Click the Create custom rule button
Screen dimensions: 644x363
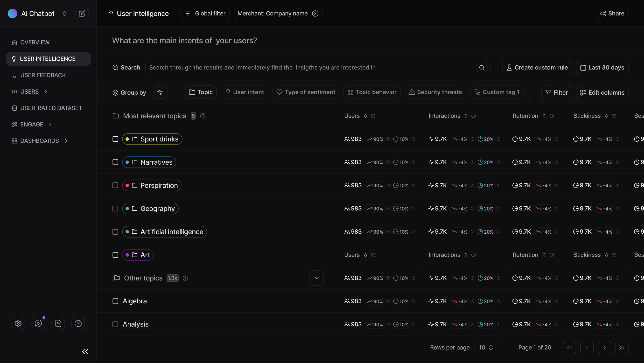[x=537, y=68]
